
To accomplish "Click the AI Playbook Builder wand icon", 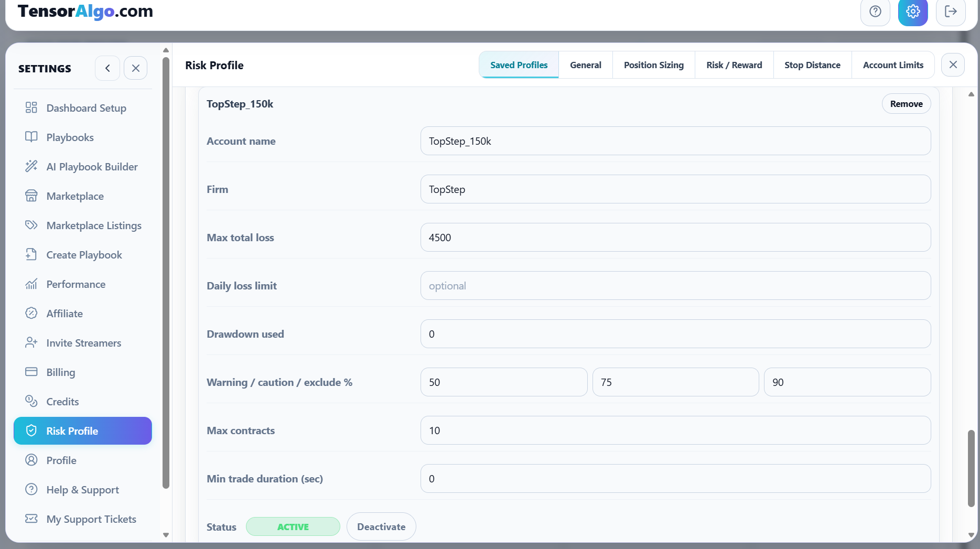I will (x=31, y=166).
